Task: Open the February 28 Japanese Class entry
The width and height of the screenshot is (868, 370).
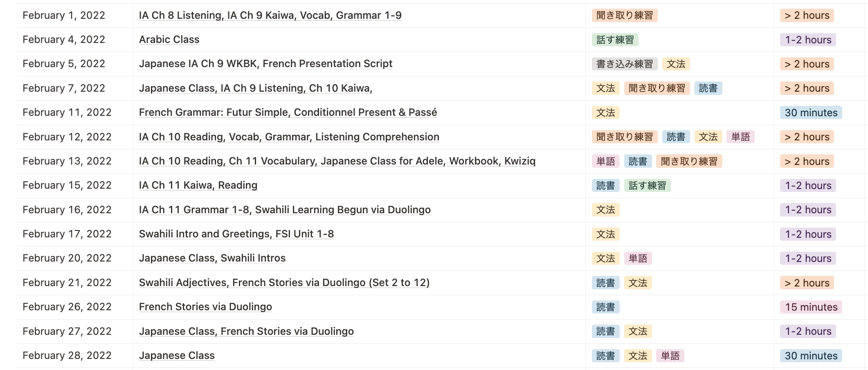Action: 176,356
